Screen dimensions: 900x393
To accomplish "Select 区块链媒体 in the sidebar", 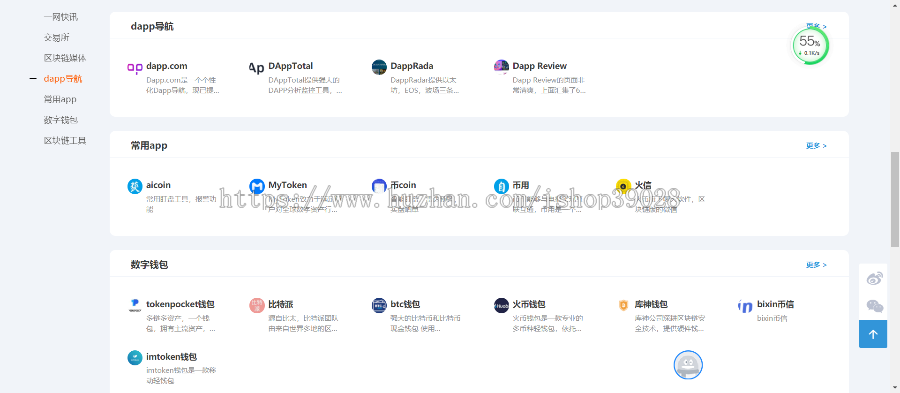I will point(65,58).
